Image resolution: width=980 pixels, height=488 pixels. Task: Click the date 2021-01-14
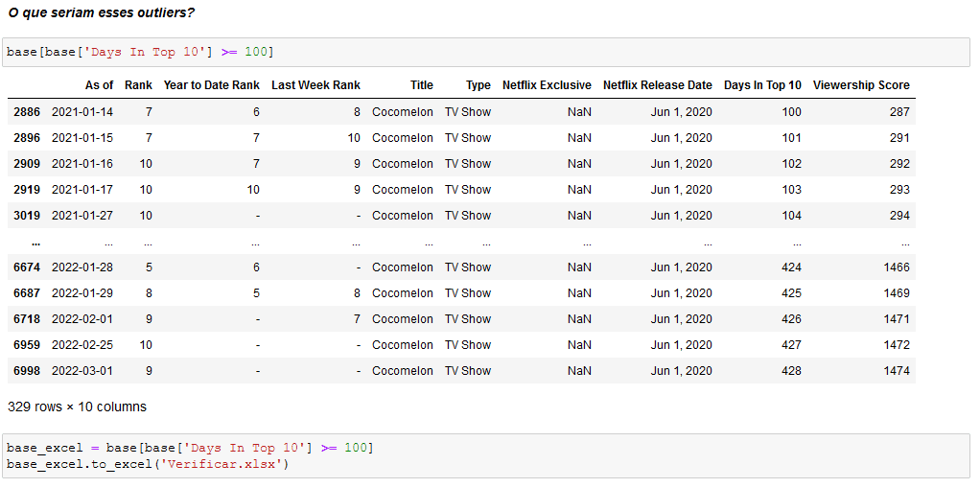(82, 112)
